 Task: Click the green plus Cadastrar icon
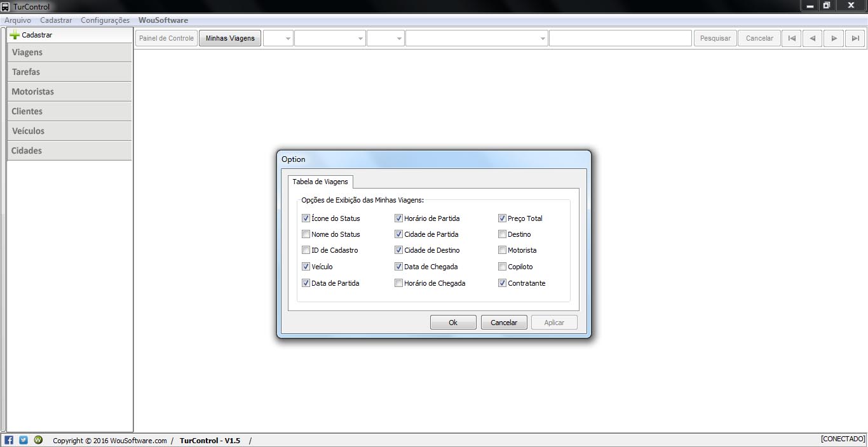point(15,35)
